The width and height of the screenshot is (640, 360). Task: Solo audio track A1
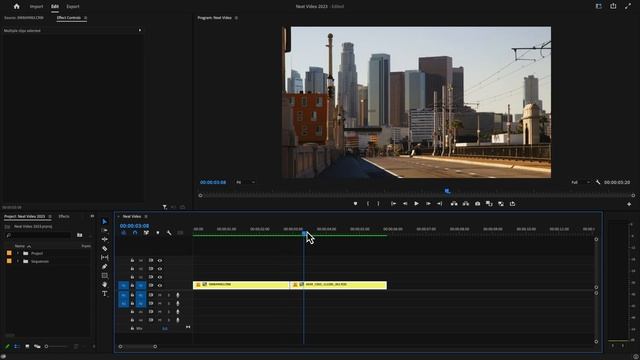point(169,295)
